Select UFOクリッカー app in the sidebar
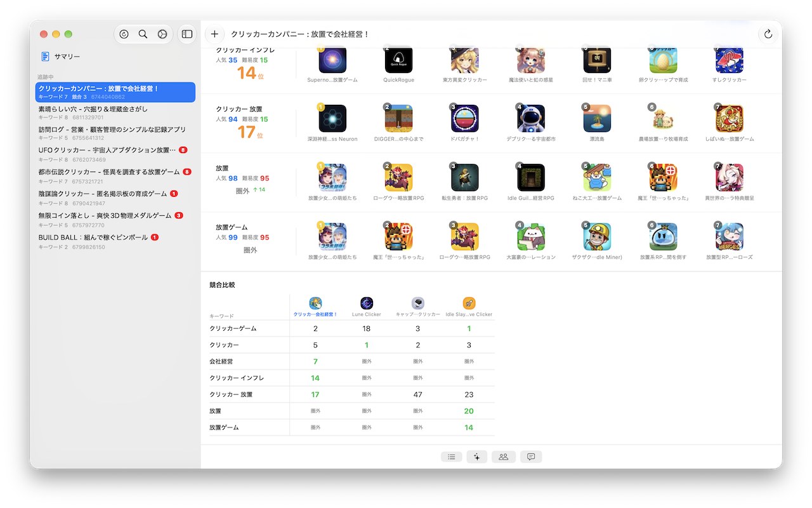Screen dimensions: 812x508 tap(115, 154)
